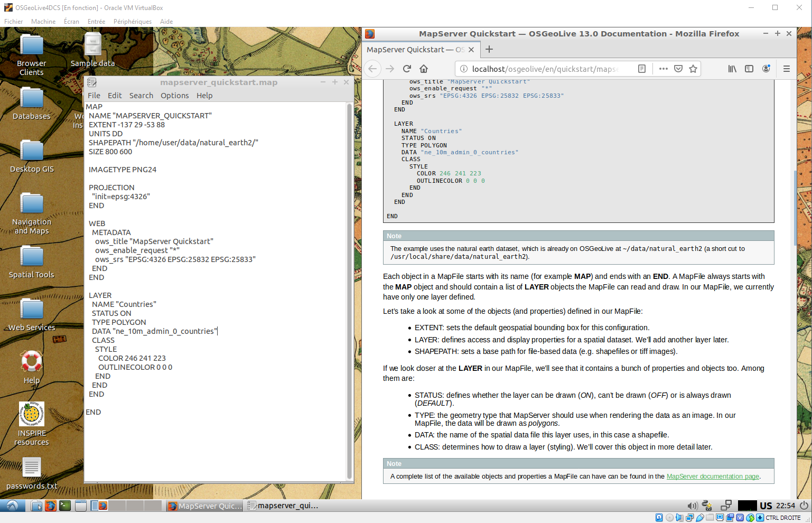Open the Help menu in the text editor
The image size is (812, 523).
[x=204, y=96]
